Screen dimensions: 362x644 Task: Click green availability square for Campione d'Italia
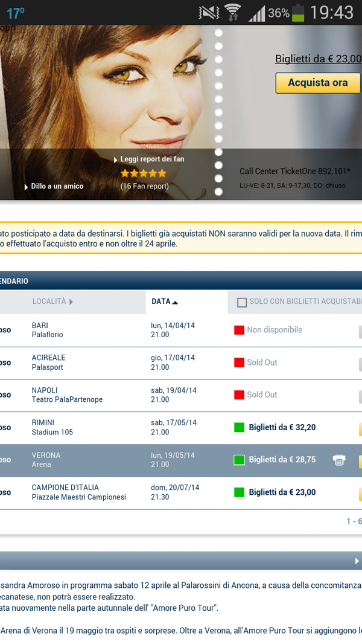(239, 492)
